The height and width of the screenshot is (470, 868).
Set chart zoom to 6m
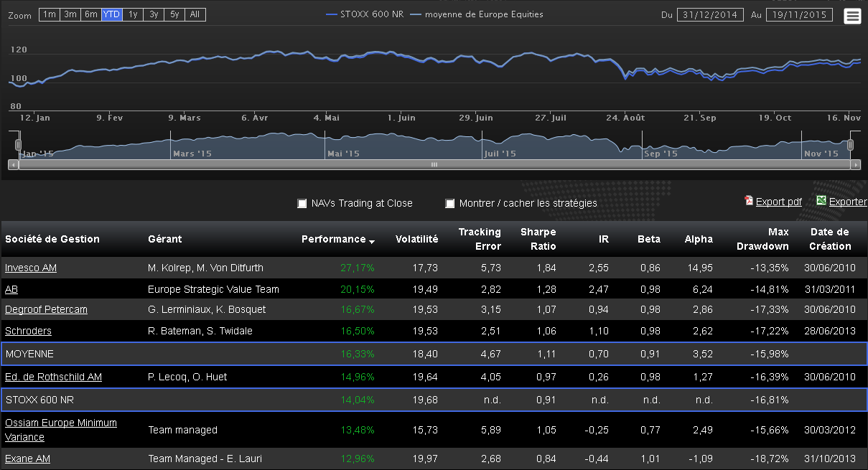tap(90, 14)
